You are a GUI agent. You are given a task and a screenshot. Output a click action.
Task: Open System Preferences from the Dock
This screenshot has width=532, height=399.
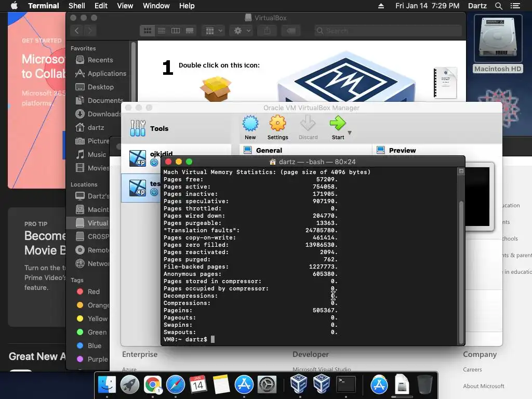click(x=267, y=384)
